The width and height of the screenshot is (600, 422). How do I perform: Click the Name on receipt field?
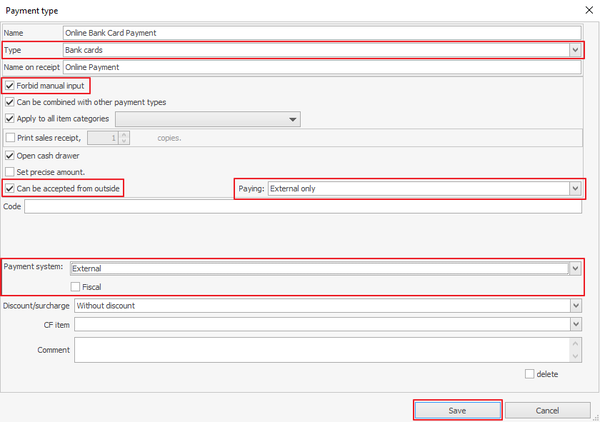(x=320, y=67)
